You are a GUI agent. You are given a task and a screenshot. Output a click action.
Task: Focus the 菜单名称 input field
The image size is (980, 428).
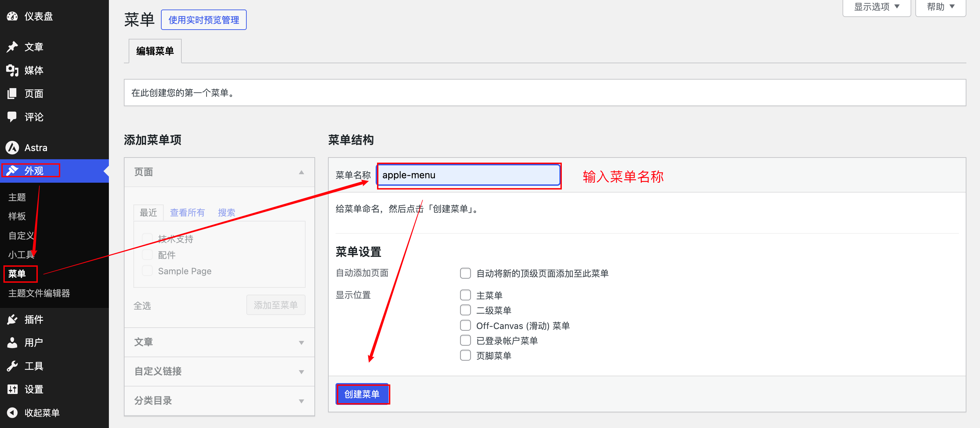(469, 176)
